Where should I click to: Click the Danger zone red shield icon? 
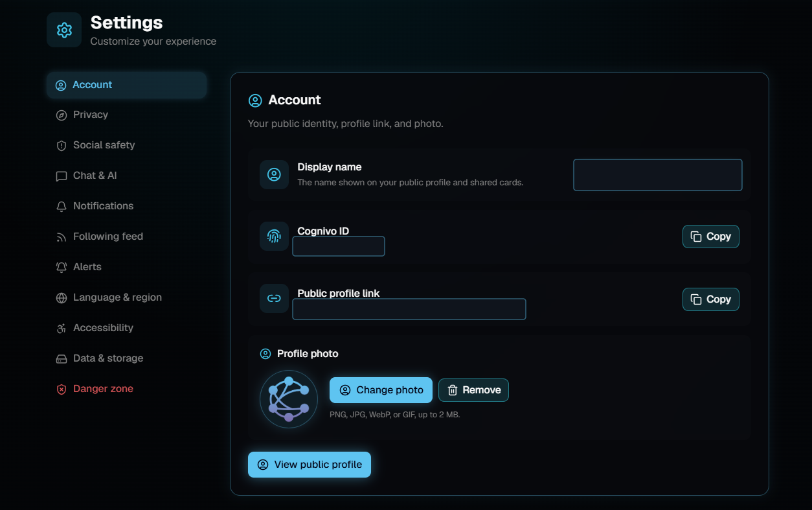(x=62, y=389)
